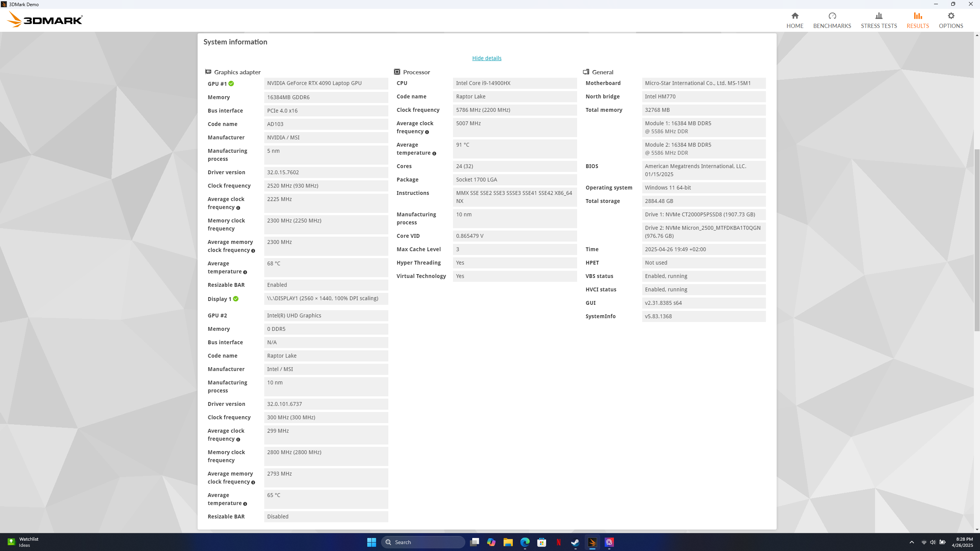This screenshot has width=980, height=551.
Task: Select the Stress Tests gauge icon
Action: click(x=878, y=16)
